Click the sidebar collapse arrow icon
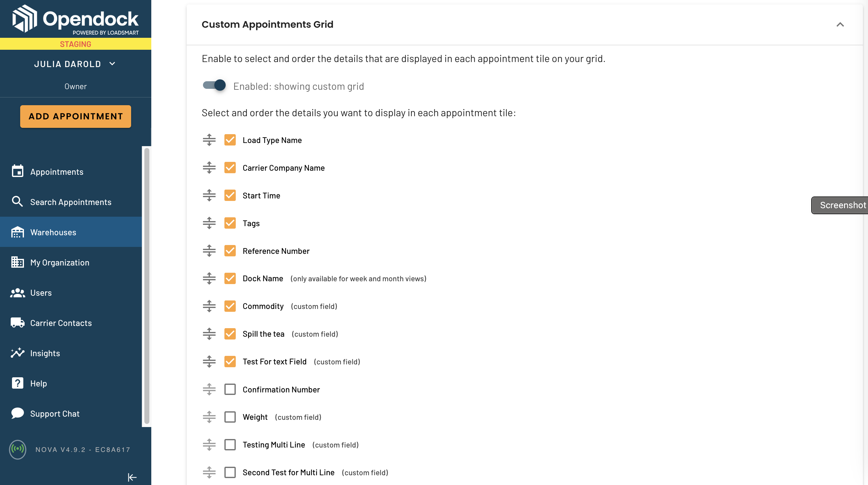Viewport: 868px width, 485px height. [x=132, y=477]
